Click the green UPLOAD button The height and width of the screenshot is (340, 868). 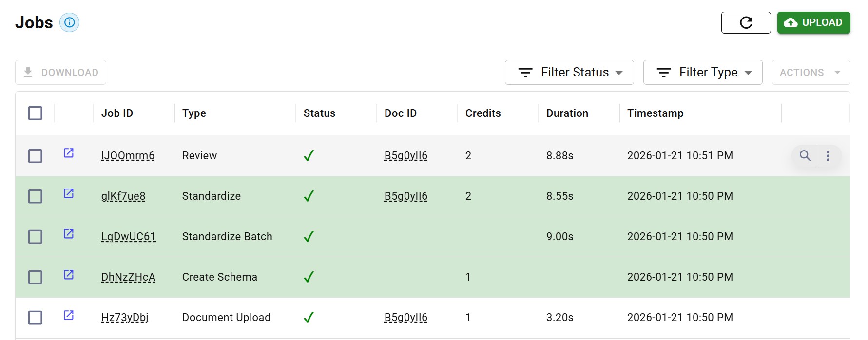813,22
